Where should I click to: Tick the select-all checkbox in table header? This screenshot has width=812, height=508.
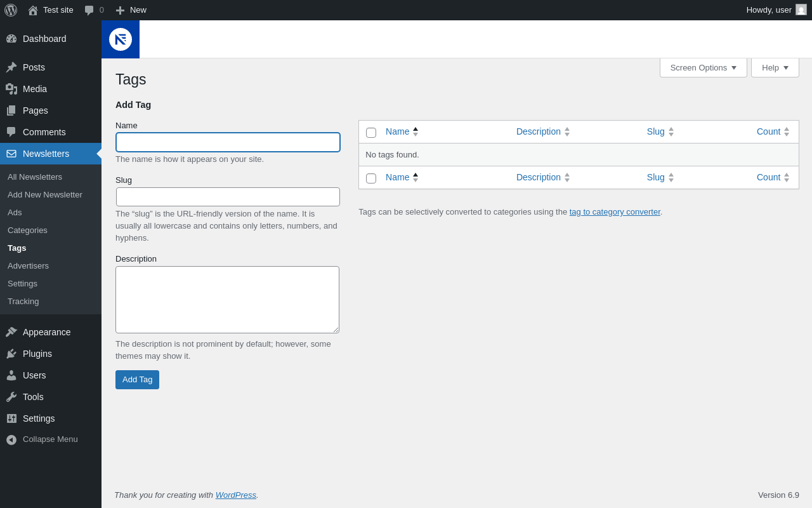[371, 133]
